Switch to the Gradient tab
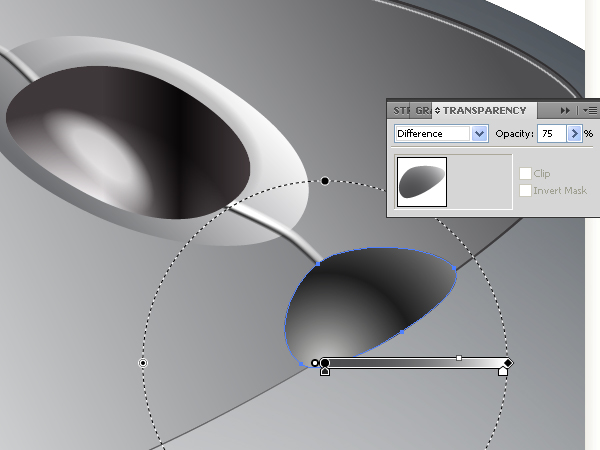The height and width of the screenshot is (450, 600). (421, 111)
